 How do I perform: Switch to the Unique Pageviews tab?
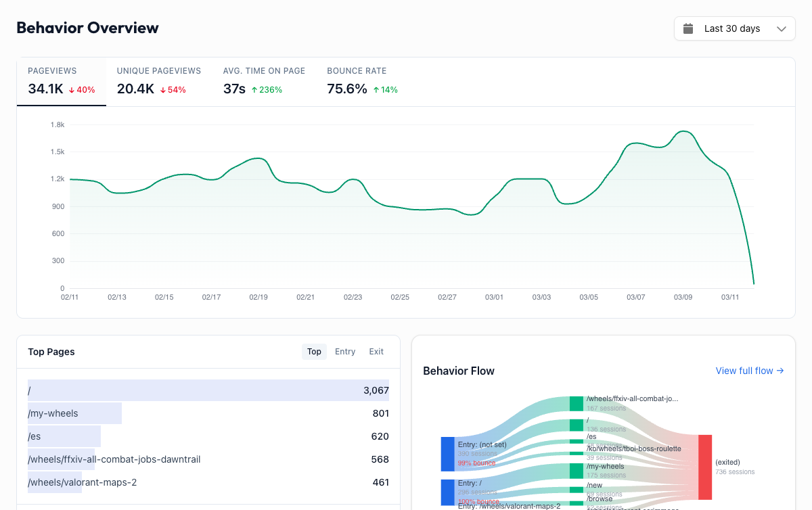pos(159,81)
